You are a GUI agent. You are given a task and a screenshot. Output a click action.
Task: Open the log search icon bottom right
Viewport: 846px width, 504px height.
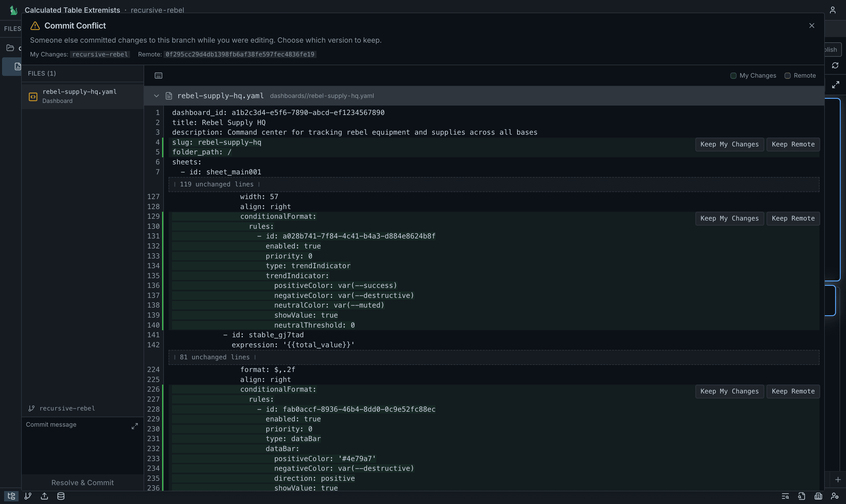click(785, 496)
